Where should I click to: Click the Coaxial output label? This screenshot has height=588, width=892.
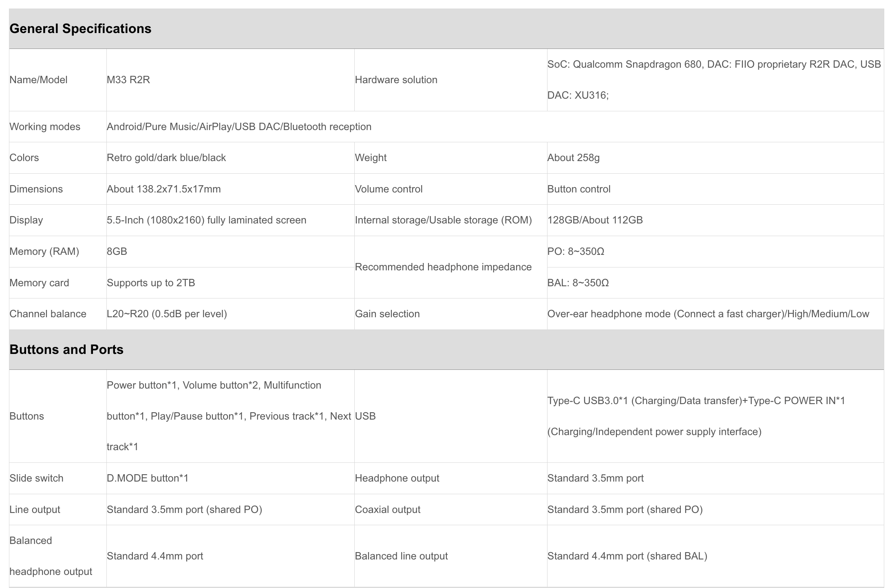387,510
